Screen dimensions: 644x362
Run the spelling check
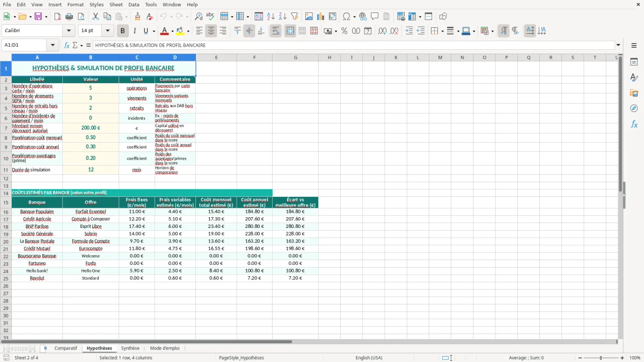click(x=210, y=17)
